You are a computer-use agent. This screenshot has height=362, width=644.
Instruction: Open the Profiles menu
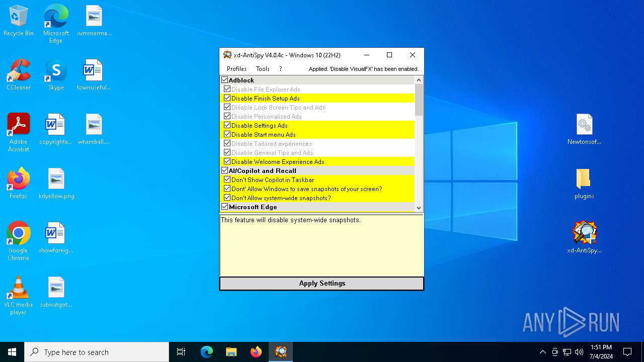point(236,69)
